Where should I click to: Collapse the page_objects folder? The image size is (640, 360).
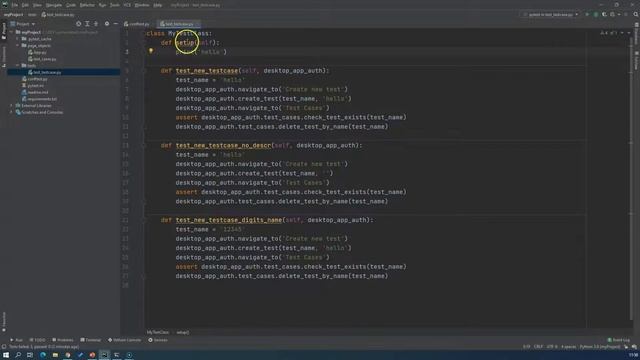(18, 46)
